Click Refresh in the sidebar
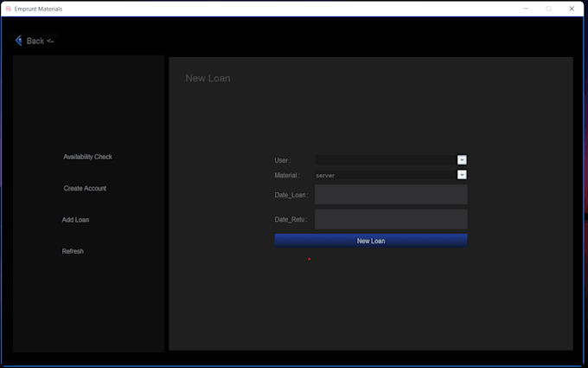Screen dimensions: 588x368 [x=73, y=251]
